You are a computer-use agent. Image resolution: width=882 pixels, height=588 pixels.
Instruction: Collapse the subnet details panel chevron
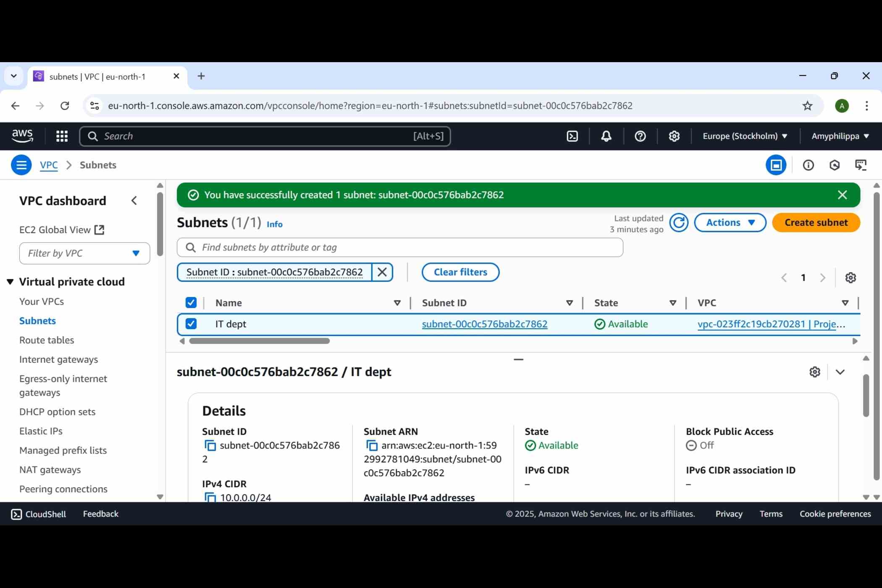[840, 372]
